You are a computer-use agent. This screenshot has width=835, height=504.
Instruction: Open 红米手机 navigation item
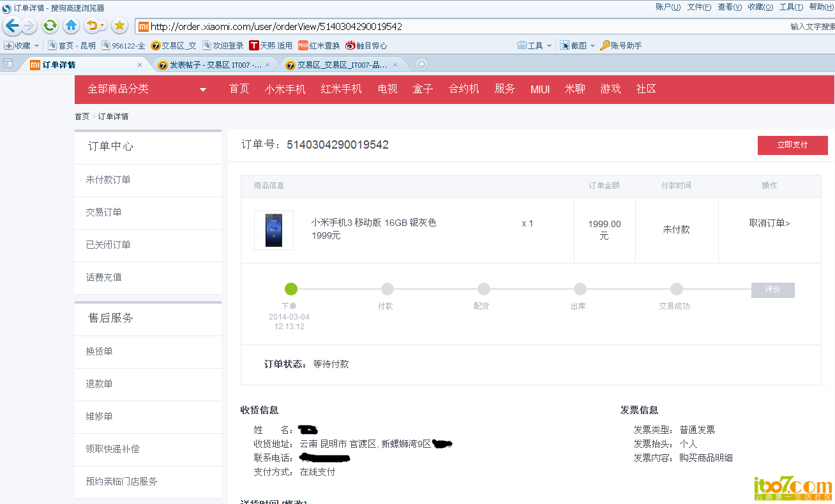[x=342, y=89]
